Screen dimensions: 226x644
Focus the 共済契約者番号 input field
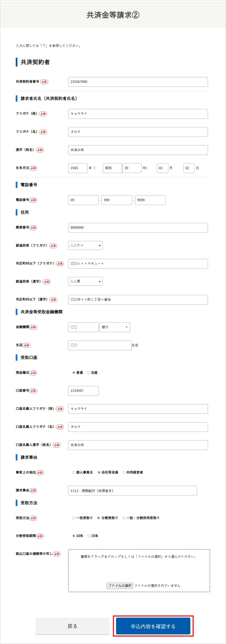tap(138, 82)
